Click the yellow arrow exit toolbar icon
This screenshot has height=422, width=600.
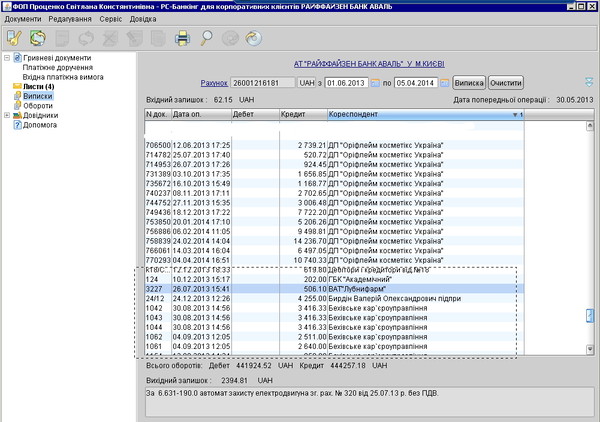pyautogui.click(x=253, y=38)
